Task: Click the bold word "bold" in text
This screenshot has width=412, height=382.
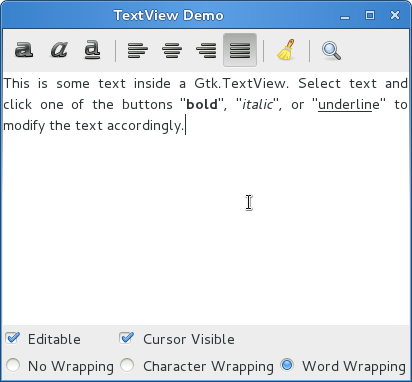Action: [202, 104]
